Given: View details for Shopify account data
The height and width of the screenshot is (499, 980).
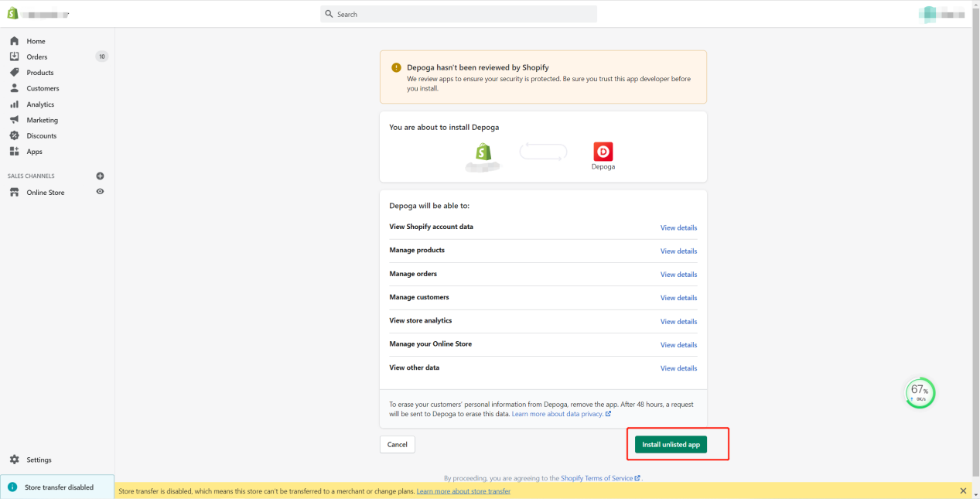Looking at the screenshot, I should click(678, 228).
